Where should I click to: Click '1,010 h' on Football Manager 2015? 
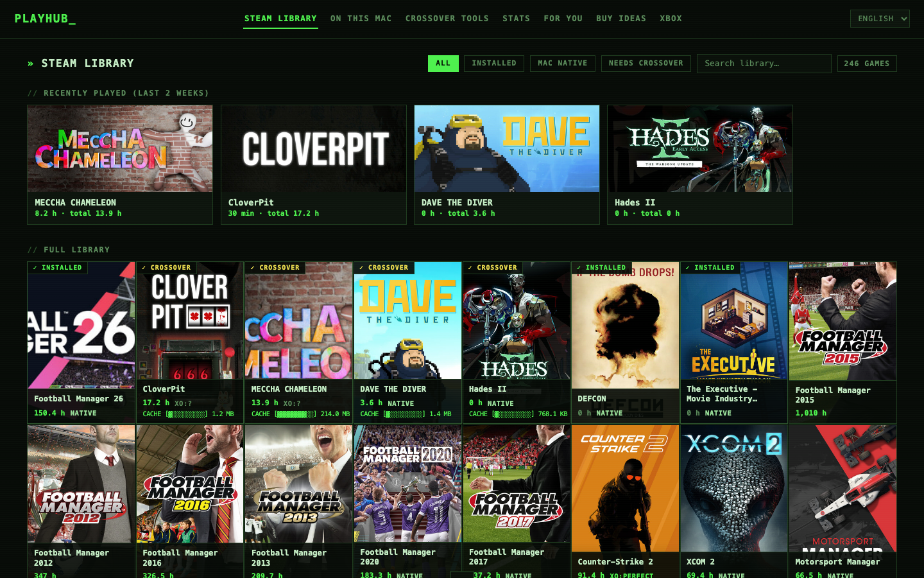point(811,413)
